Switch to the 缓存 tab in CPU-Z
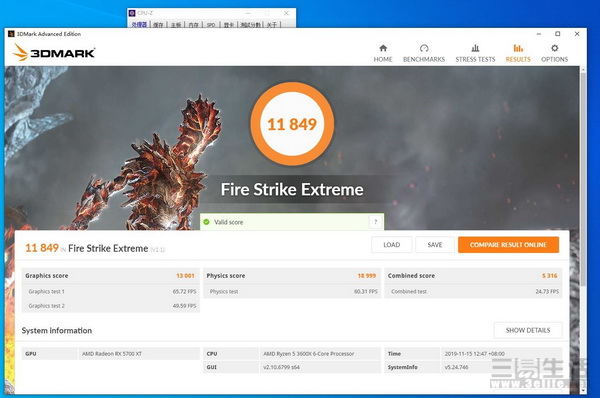 click(x=158, y=24)
